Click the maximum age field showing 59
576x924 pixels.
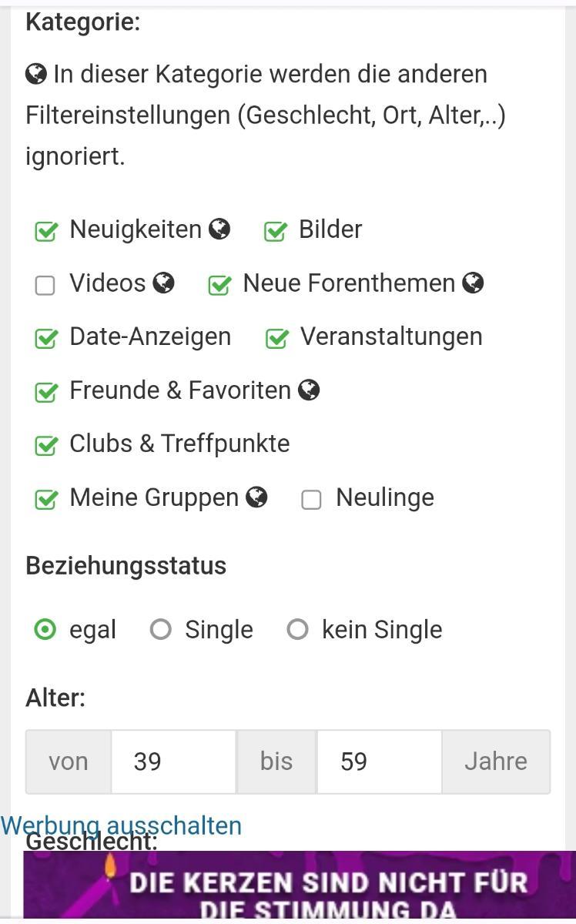click(x=379, y=762)
